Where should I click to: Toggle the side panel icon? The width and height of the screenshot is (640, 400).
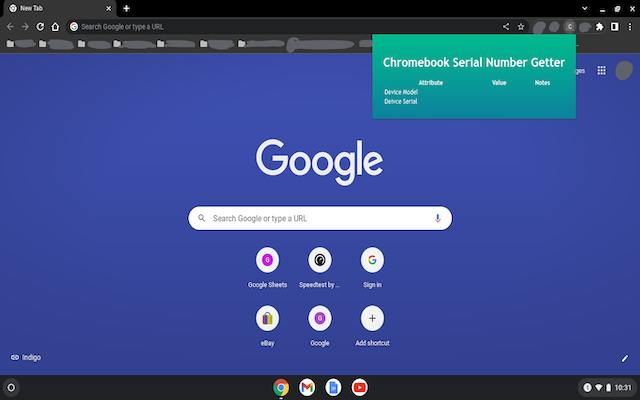pos(614,27)
